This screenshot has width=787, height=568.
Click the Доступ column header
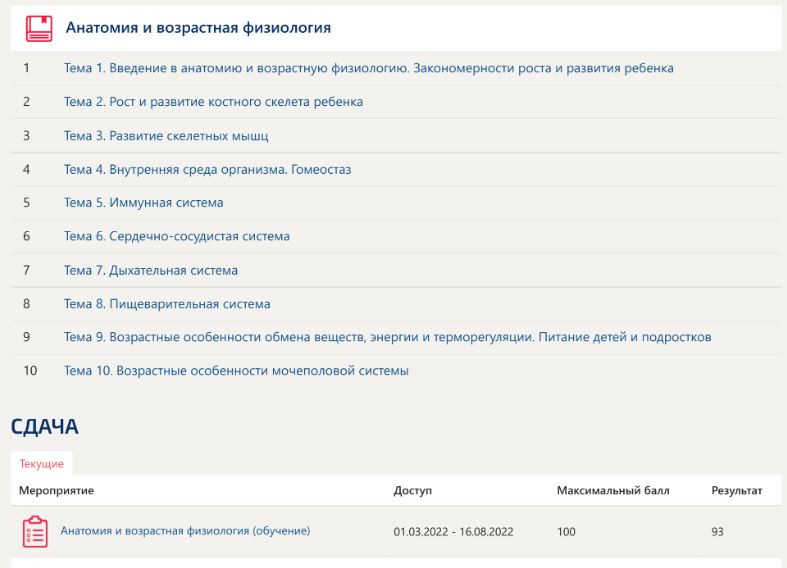coord(412,491)
